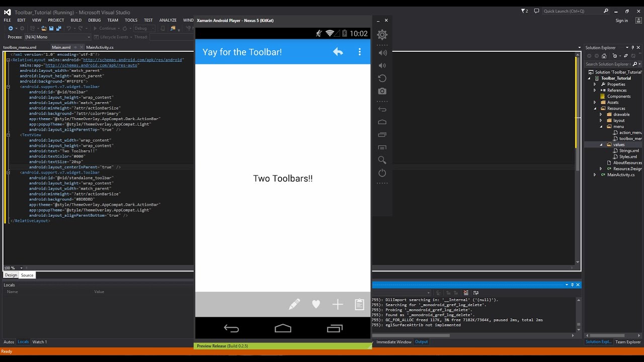Switch to the MainActivity.cs tab
This screenshot has width=644, height=362.
100,47
